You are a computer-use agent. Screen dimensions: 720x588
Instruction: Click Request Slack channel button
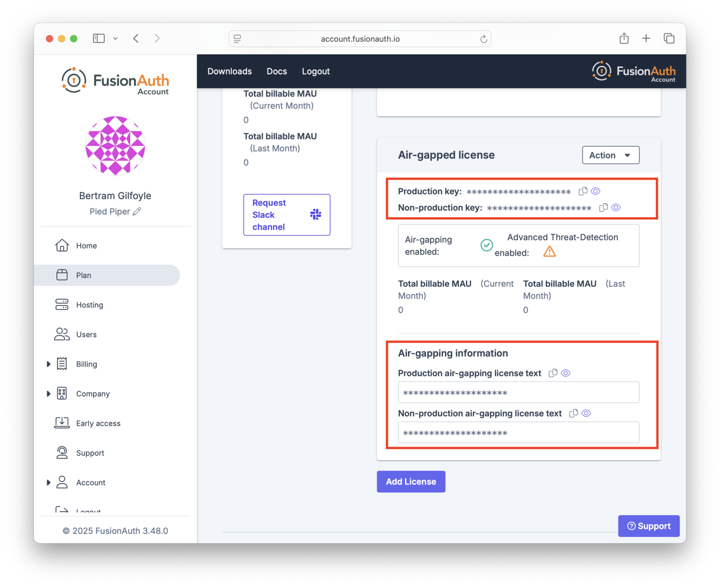[287, 215]
